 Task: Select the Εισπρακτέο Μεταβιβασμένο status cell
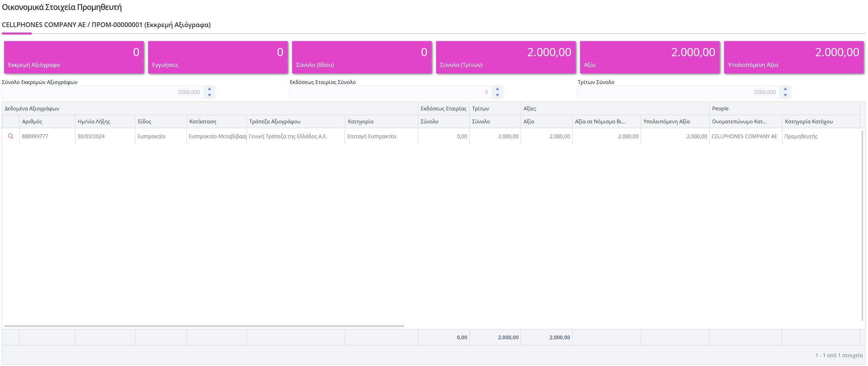click(x=217, y=136)
